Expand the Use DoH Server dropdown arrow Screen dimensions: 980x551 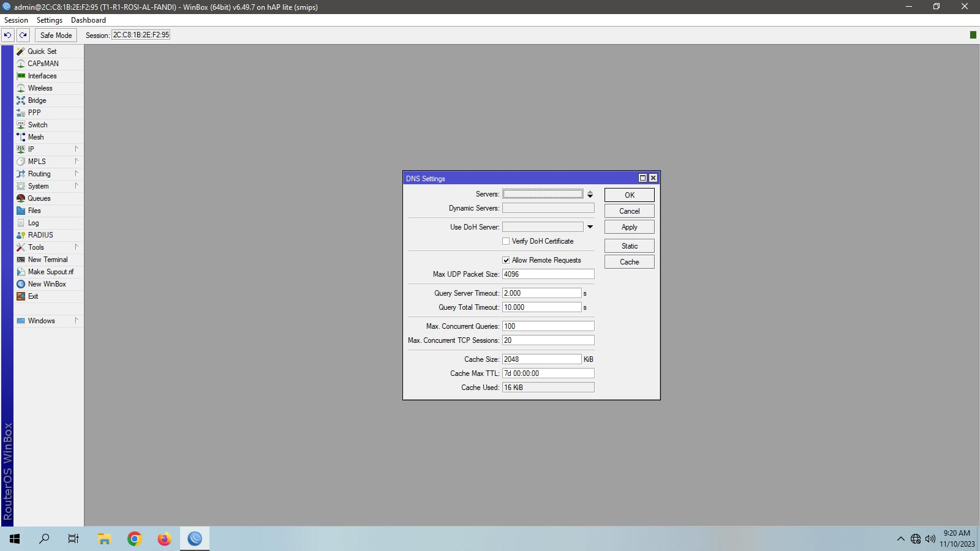[x=590, y=227]
